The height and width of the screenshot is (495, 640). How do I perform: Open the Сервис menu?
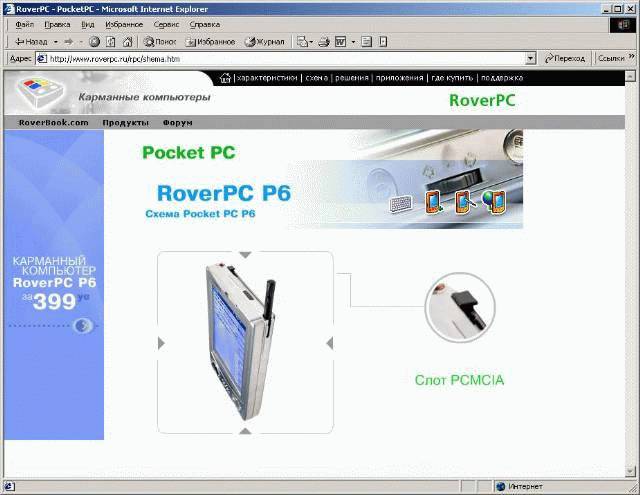[x=166, y=24]
